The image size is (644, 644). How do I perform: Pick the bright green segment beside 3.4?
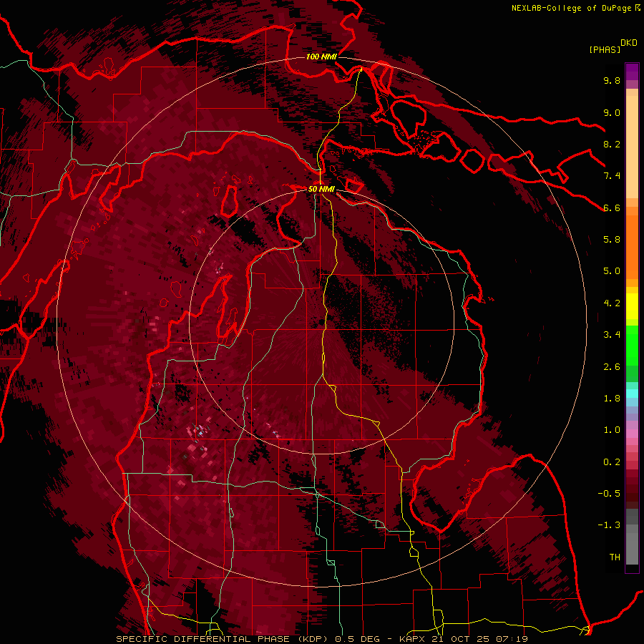click(632, 345)
